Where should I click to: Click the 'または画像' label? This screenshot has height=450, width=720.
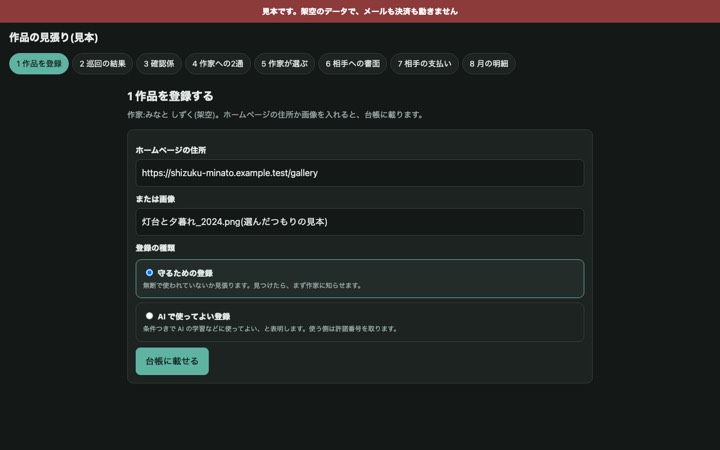(x=155, y=199)
